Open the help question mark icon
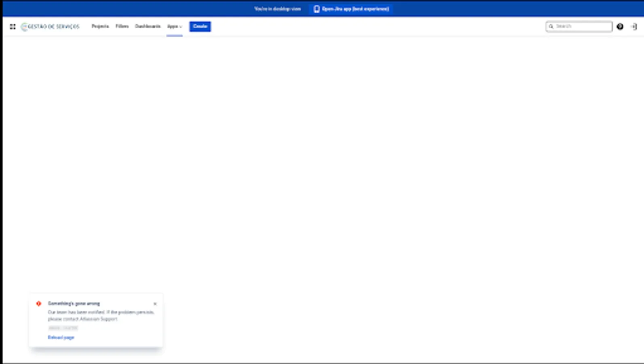The height and width of the screenshot is (364, 644). pos(620,27)
